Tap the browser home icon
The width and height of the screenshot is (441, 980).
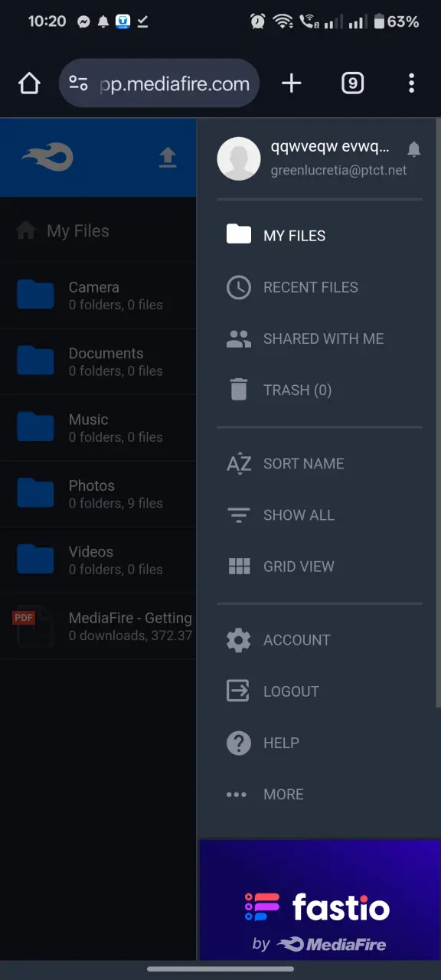[x=29, y=83]
